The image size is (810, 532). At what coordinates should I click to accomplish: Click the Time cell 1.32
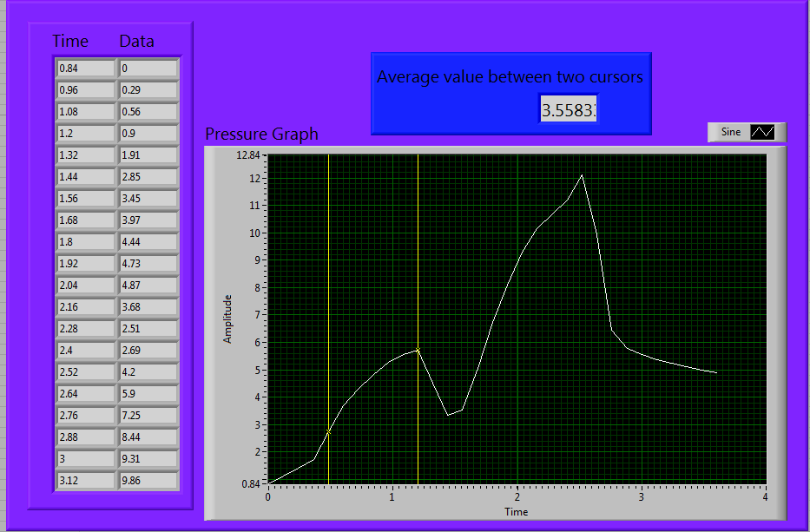pos(86,155)
